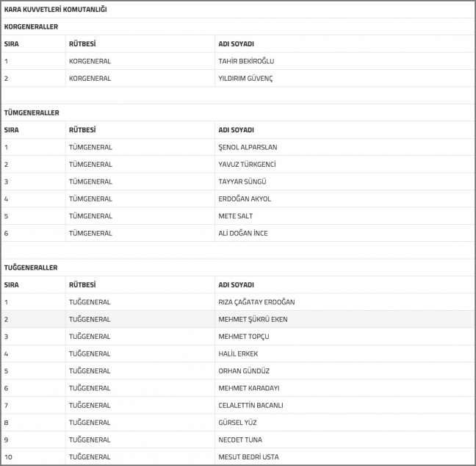Click the ORHAN GÜNDÜZ entry
Viewport: 476px width, 466px height.
[243, 371]
